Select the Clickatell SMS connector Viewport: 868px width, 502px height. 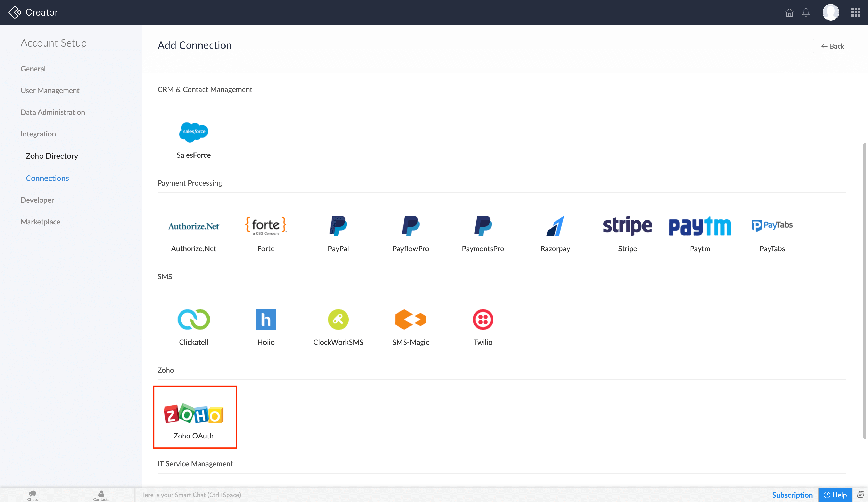point(193,327)
